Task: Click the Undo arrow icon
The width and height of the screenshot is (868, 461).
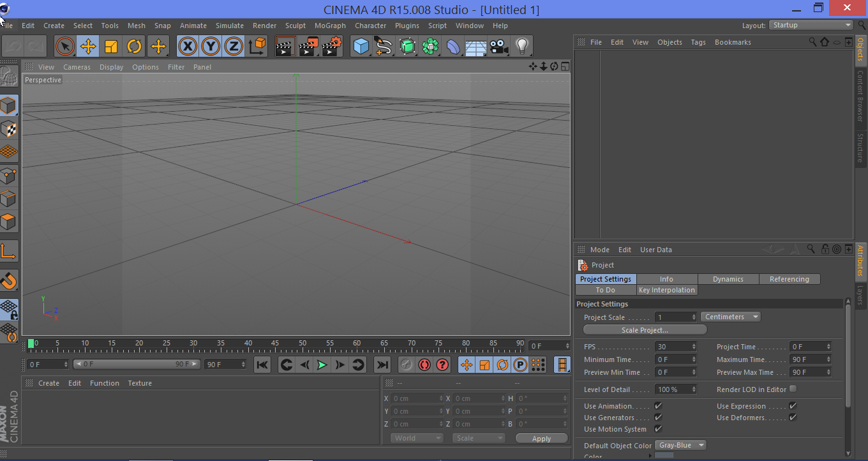Action: coord(13,46)
